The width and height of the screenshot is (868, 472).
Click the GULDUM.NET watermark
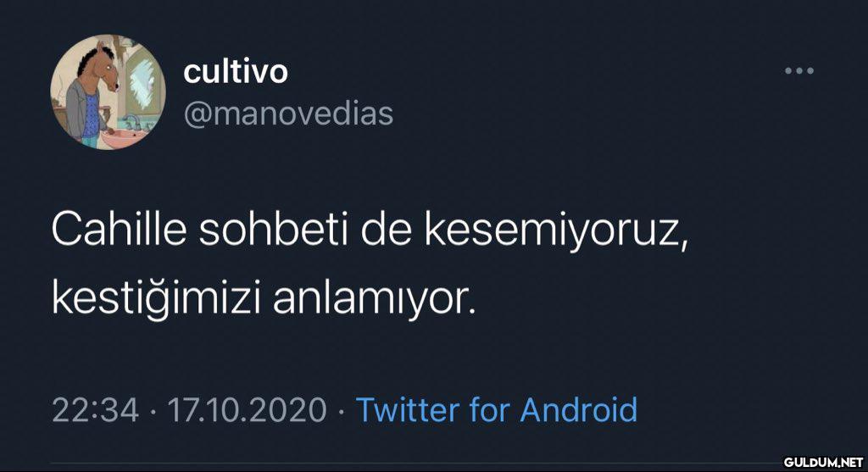pyautogui.click(x=821, y=462)
